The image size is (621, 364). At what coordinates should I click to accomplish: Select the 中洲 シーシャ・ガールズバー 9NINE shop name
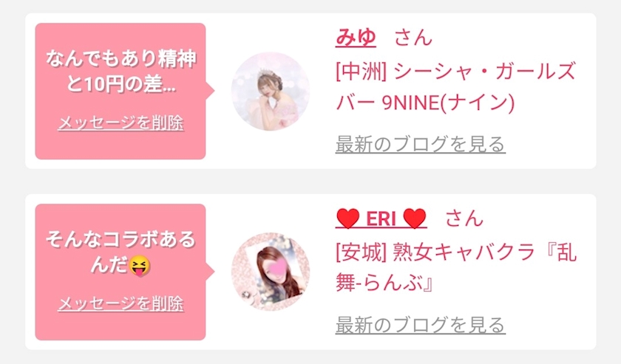455,87
